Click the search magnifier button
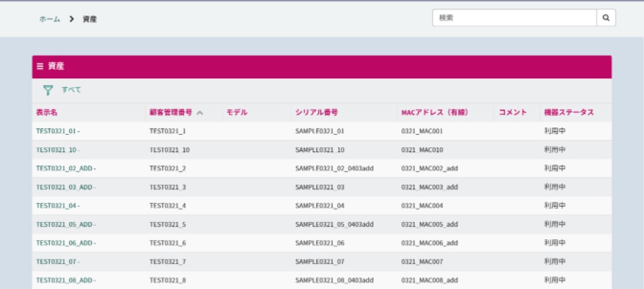644x289 pixels. pos(606,18)
